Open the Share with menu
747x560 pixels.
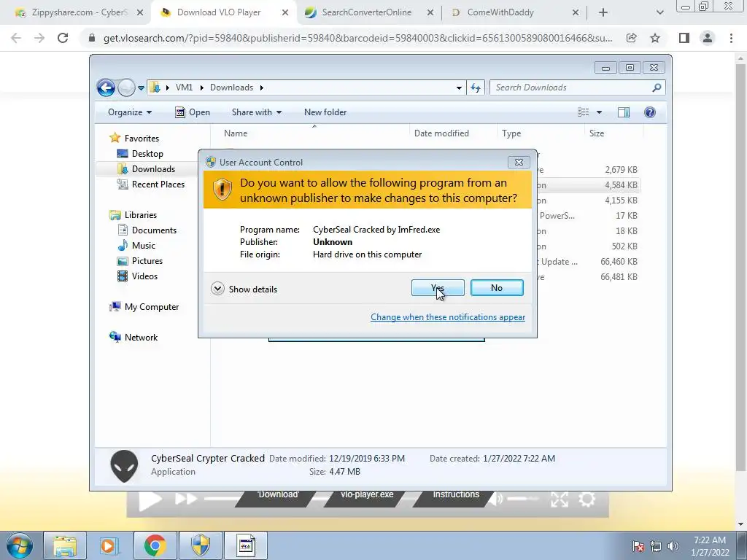[x=256, y=112]
